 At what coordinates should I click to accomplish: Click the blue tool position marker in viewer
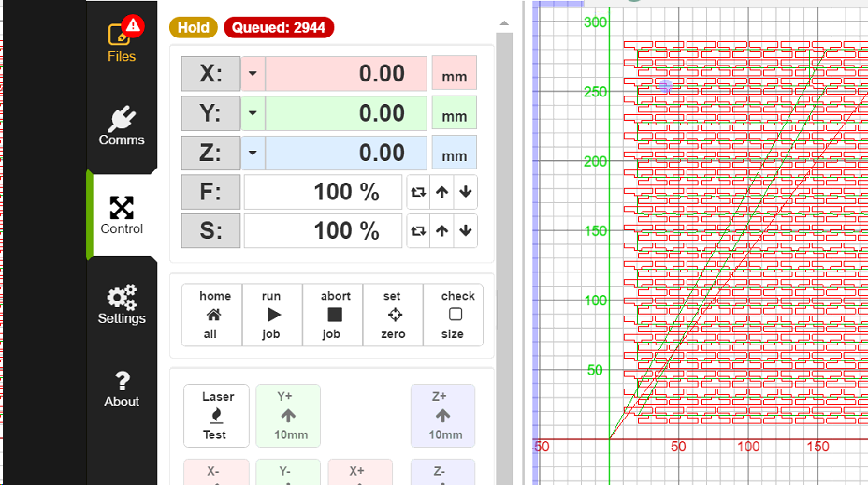(666, 86)
